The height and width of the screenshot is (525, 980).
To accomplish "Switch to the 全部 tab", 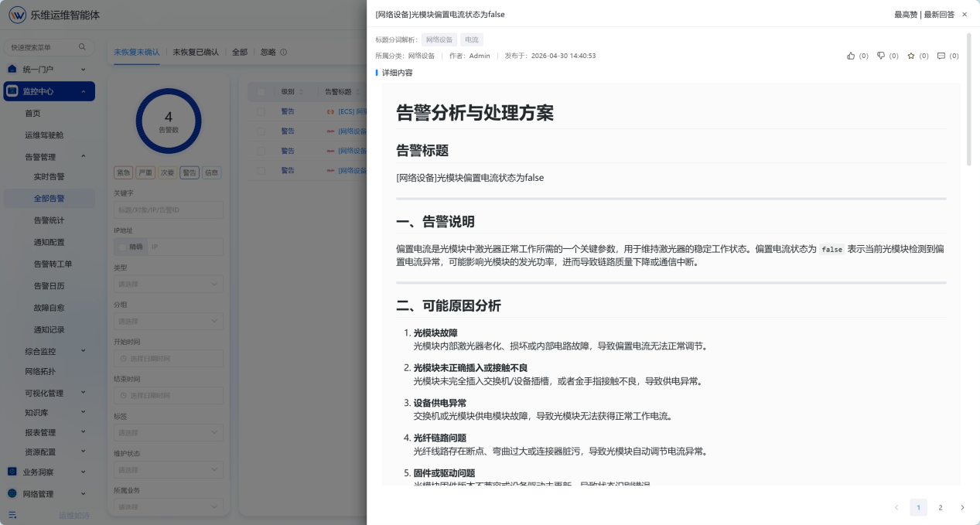I will (240, 52).
